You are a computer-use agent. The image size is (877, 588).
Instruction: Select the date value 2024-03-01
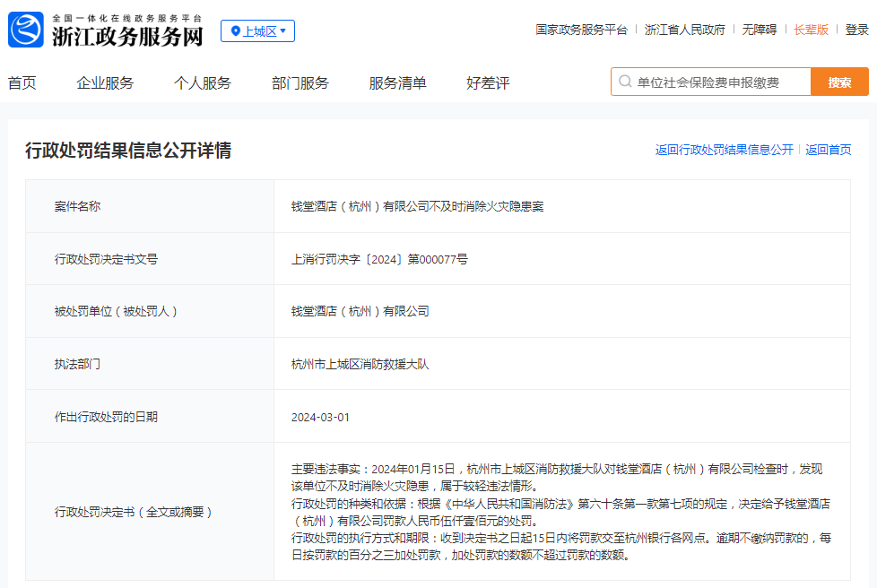(320, 417)
